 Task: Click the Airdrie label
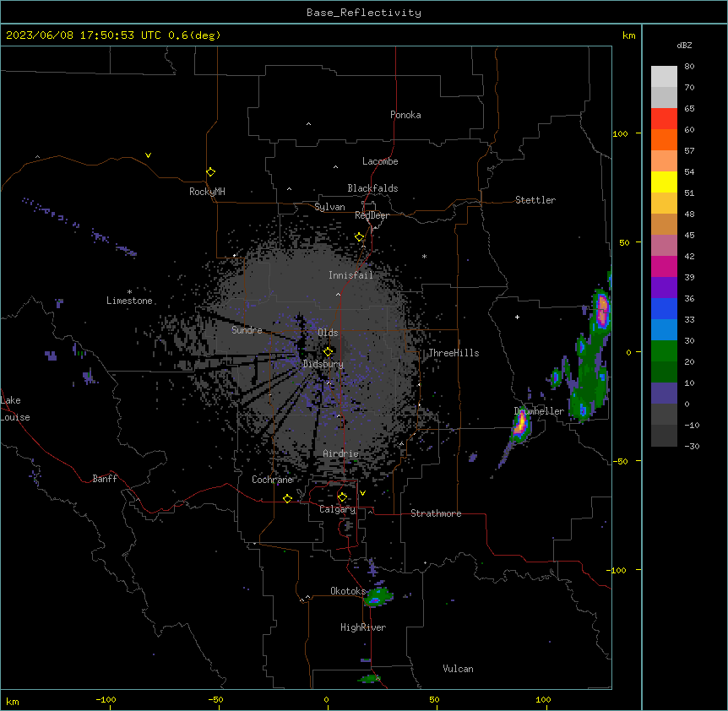[x=341, y=453]
